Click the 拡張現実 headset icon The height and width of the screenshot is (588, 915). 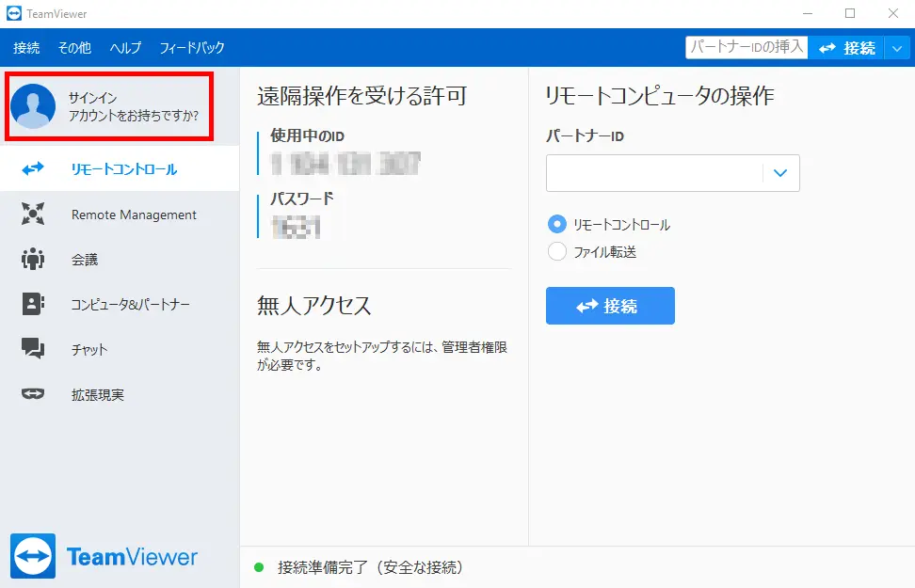pyautogui.click(x=33, y=394)
